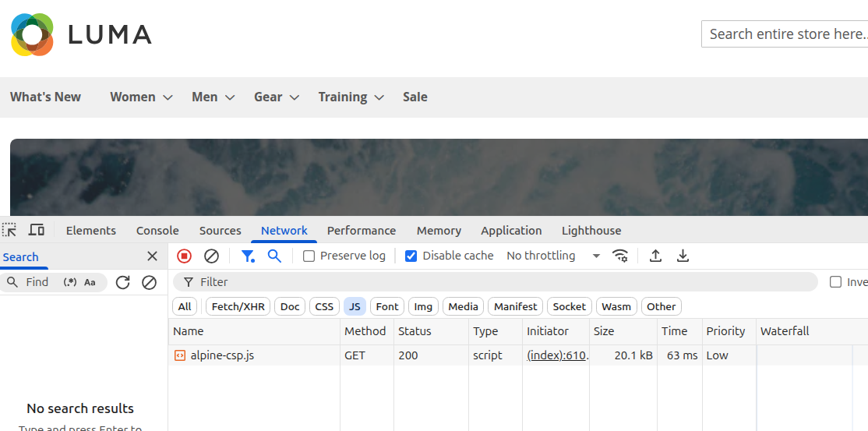Filter requests by Img
The width and height of the screenshot is (868, 431).
coord(424,306)
